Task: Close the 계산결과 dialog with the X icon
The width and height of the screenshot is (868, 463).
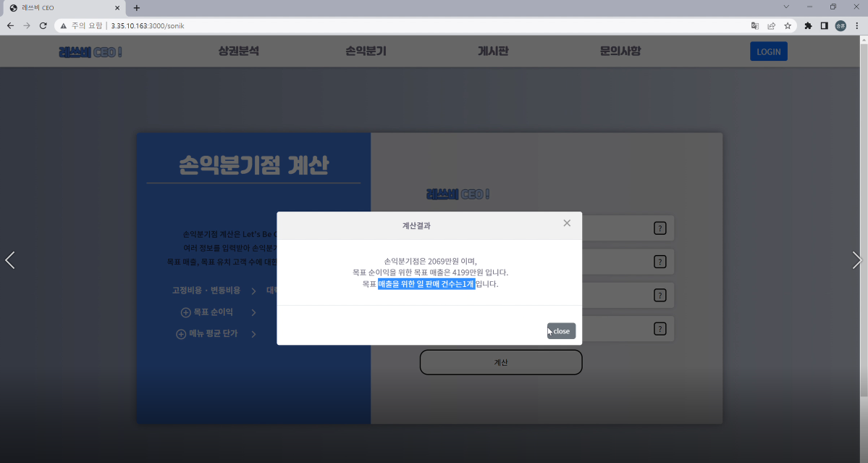Action: coord(567,223)
